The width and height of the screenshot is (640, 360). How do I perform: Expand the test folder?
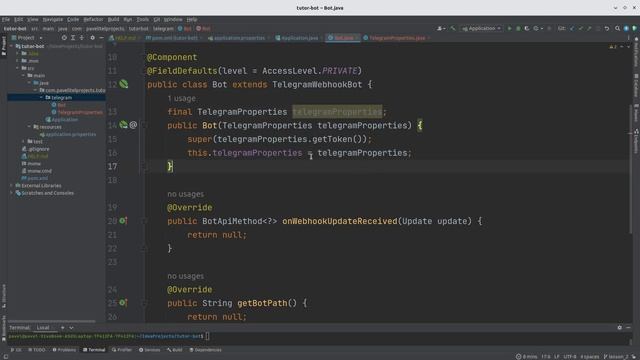pos(24,142)
